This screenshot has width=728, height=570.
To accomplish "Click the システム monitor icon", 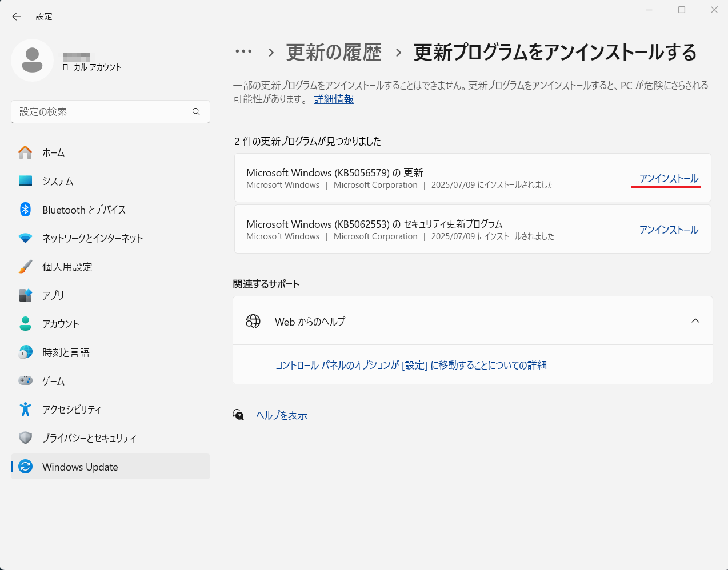I will tap(25, 181).
